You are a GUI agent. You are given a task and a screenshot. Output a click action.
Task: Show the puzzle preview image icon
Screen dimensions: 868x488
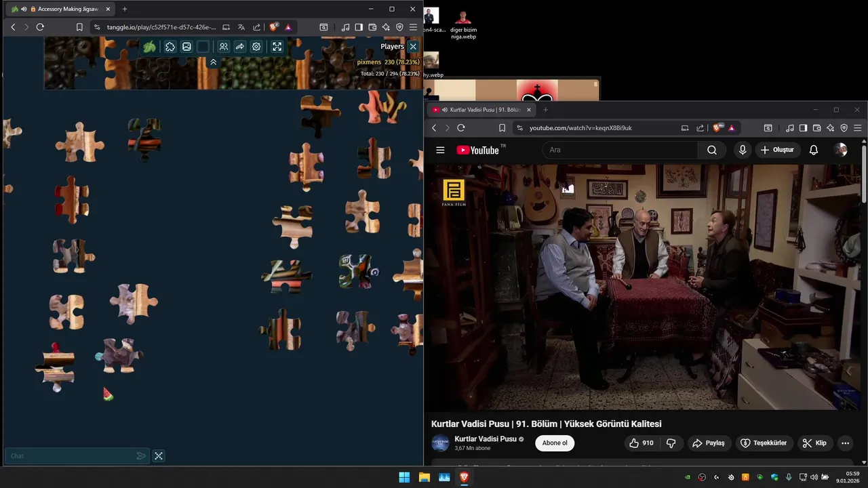pyautogui.click(x=186, y=47)
